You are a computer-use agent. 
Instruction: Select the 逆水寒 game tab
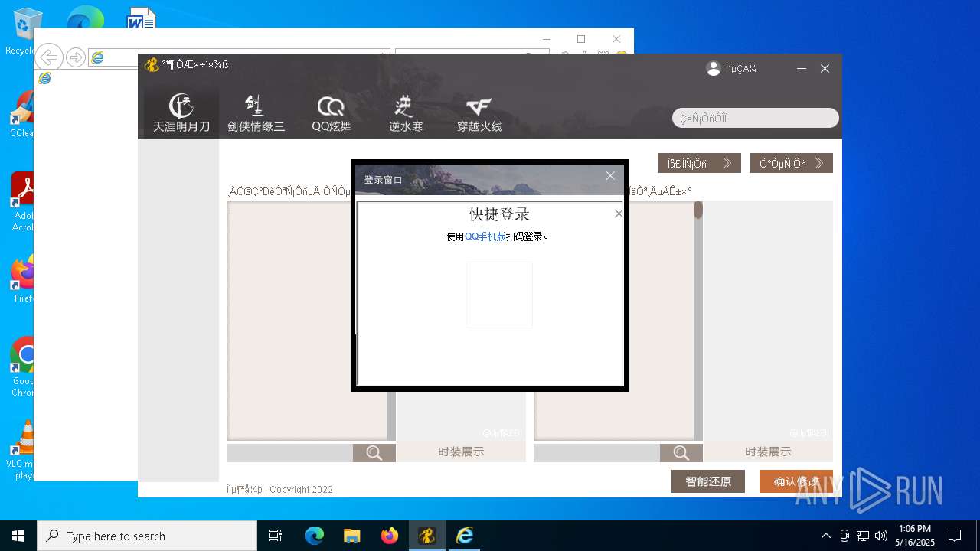pyautogui.click(x=406, y=112)
